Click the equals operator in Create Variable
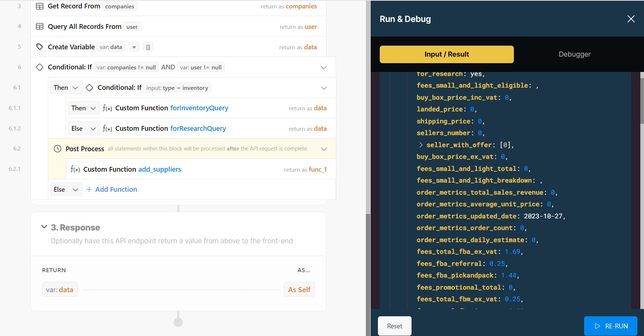This screenshot has height=336, width=644. (x=134, y=47)
